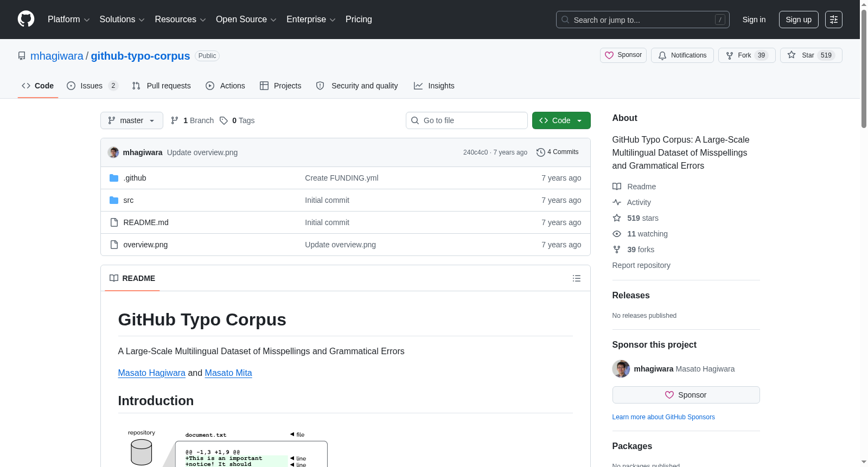This screenshot has height=467, width=868.
Task: Click the star icon next to 519 stars
Action: (617, 218)
